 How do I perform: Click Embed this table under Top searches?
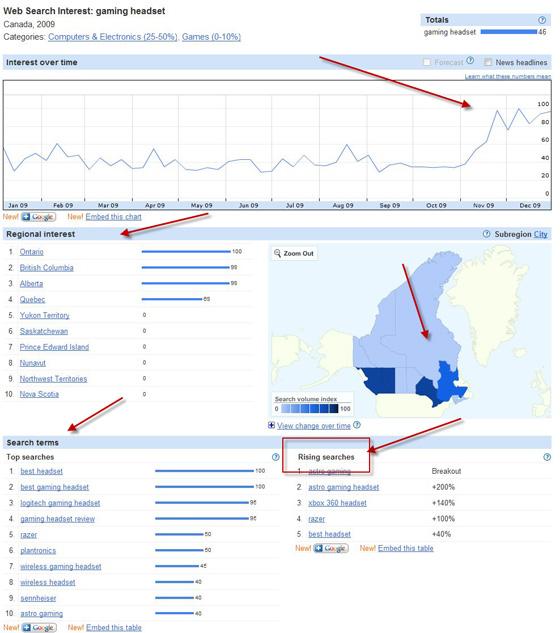[x=114, y=627]
